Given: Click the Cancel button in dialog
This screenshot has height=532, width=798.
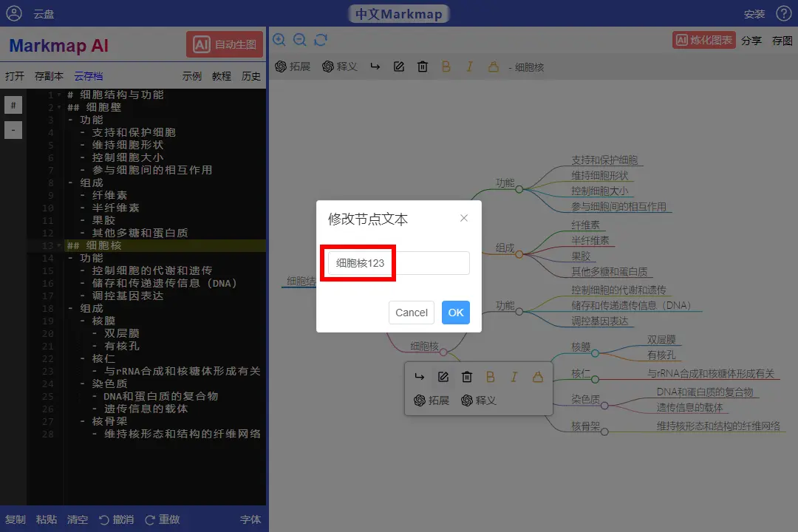Looking at the screenshot, I should coord(412,313).
